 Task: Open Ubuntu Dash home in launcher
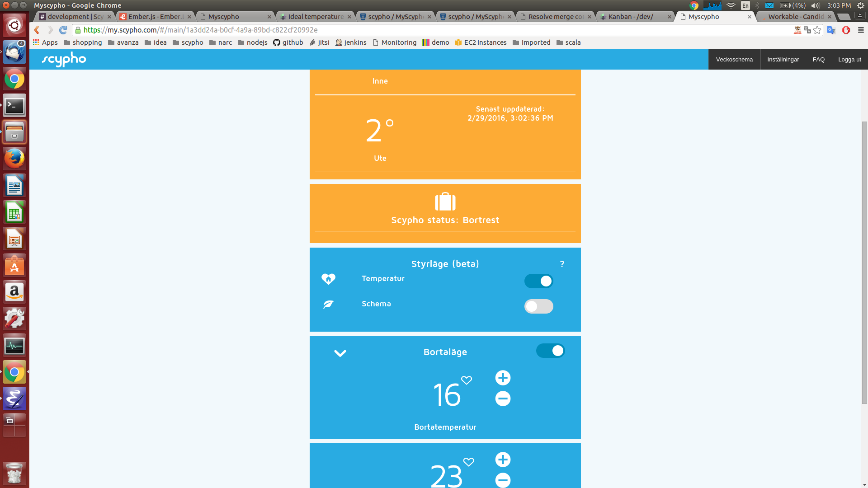[x=14, y=25]
